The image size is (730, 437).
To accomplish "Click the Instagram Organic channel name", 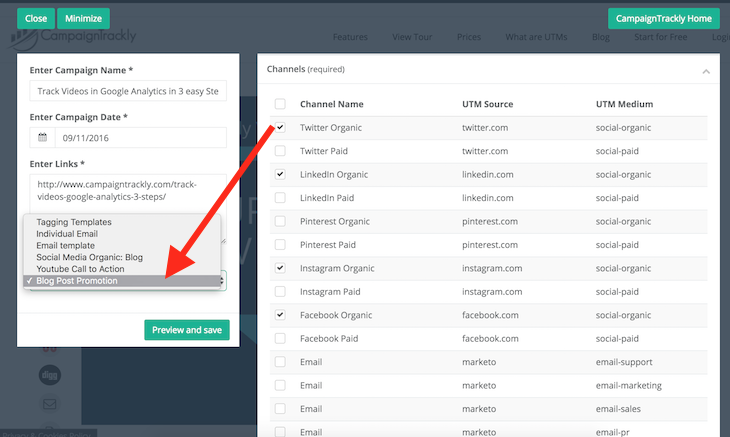I will coord(337,269).
